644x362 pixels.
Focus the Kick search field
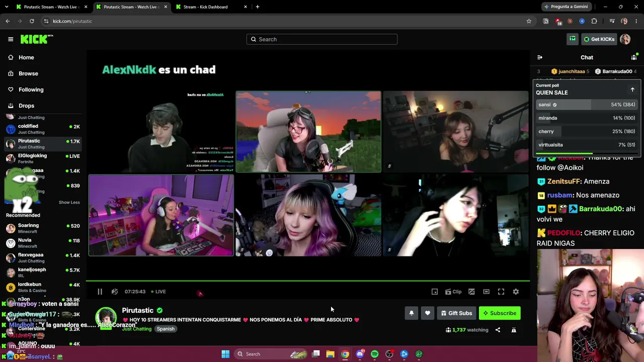click(x=322, y=39)
